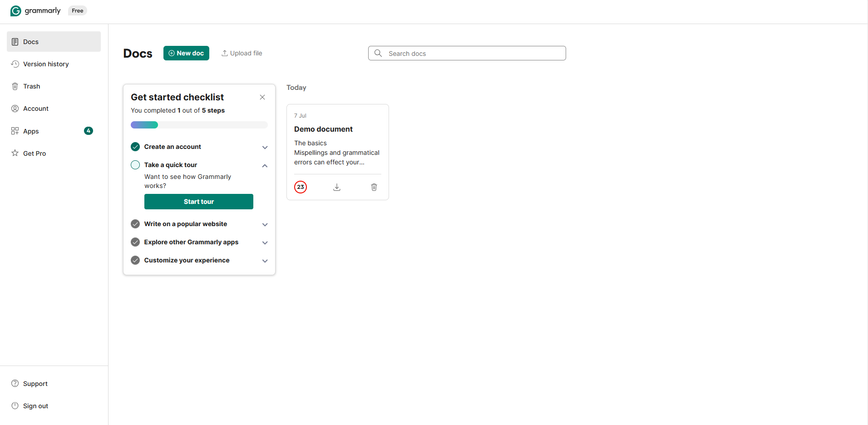The height and width of the screenshot is (425, 868).
Task: Open Docs in the sidebar
Action: click(54, 42)
